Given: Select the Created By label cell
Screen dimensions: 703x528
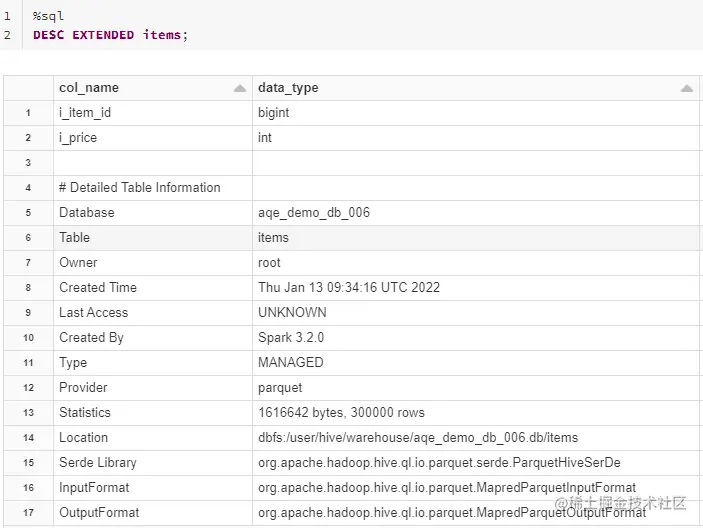Looking at the screenshot, I should (x=153, y=338).
